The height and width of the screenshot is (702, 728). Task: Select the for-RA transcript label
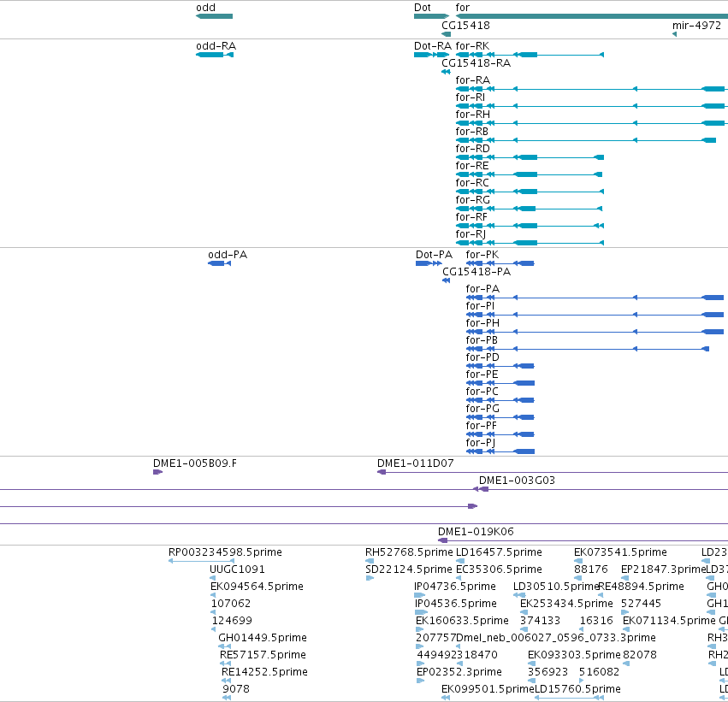[x=472, y=80]
